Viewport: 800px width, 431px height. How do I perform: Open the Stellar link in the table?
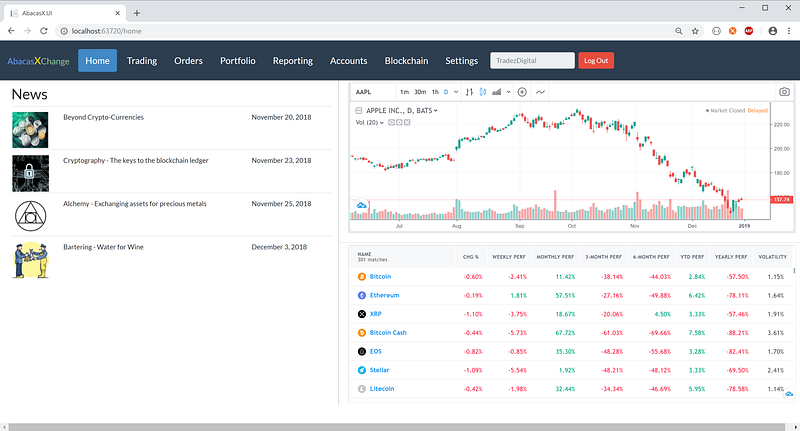pyautogui.click(x=379, y=370)
